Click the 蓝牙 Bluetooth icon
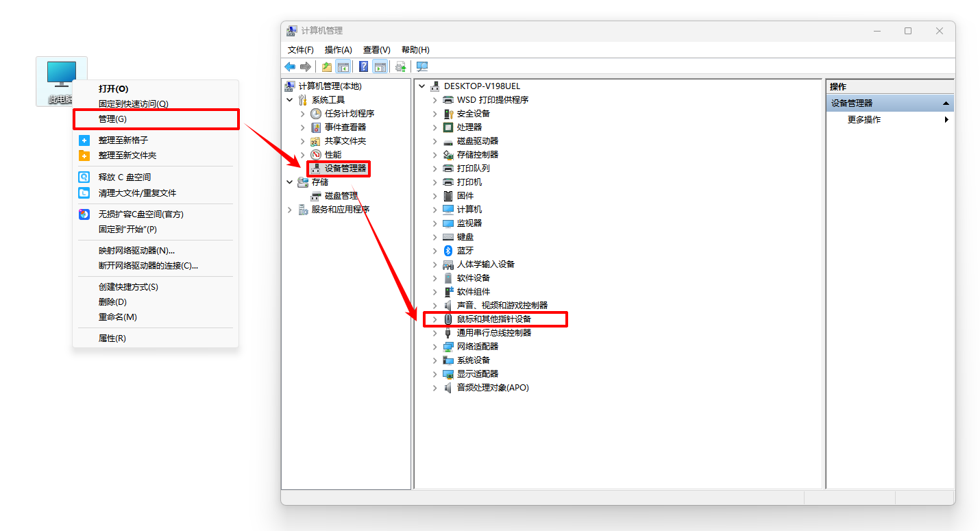980x531 pixels. click(x=448, y=250)
